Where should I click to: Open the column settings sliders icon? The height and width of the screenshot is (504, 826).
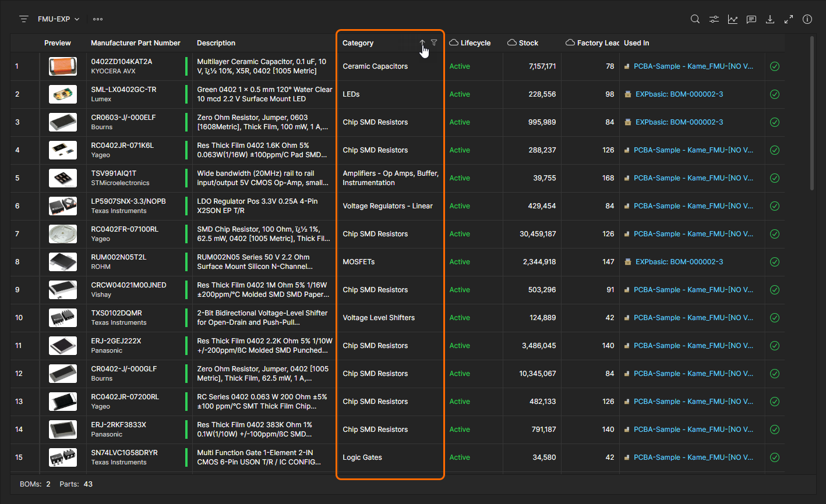(x=714, y=19)
